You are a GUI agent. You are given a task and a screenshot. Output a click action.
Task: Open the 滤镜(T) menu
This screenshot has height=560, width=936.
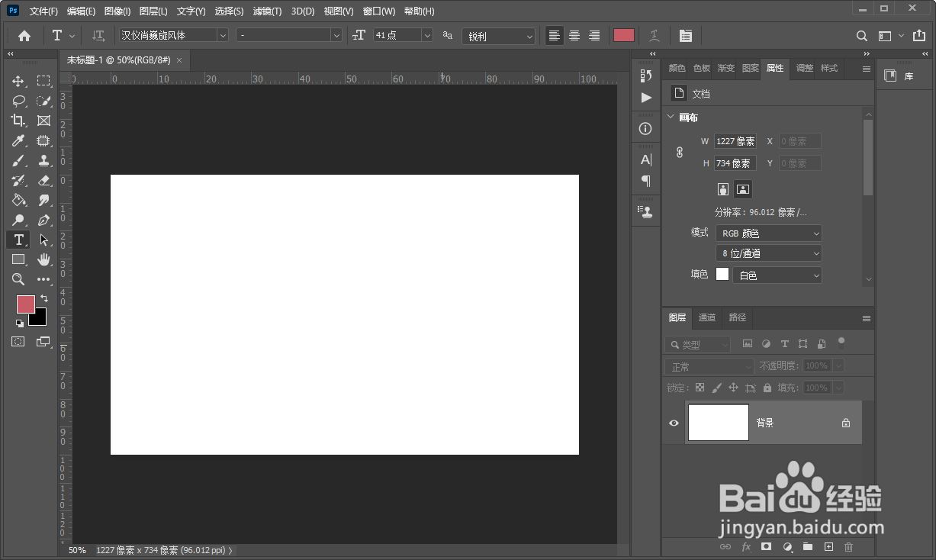tap(267, 11)
